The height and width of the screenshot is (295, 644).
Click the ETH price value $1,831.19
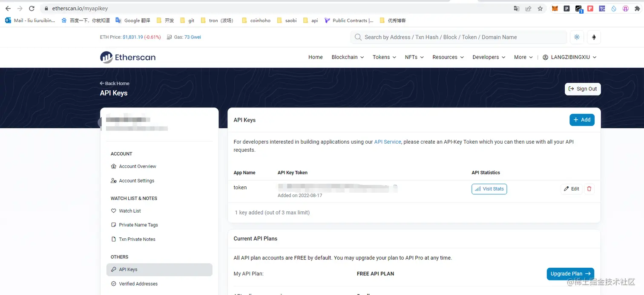click(132, 37)
